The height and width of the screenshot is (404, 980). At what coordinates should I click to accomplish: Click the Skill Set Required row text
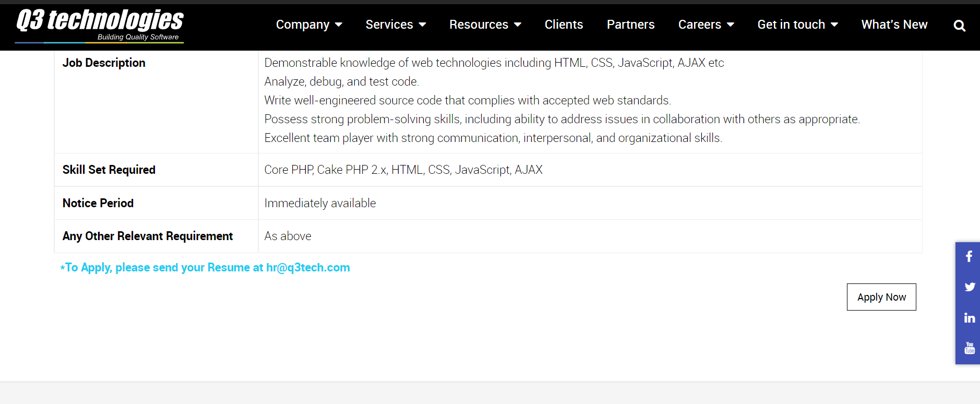click(109, 170)
